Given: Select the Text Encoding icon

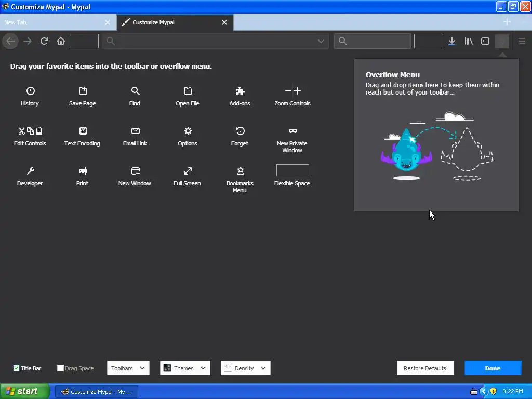Looking at the screenshot, I should click(x=83, y=131).
